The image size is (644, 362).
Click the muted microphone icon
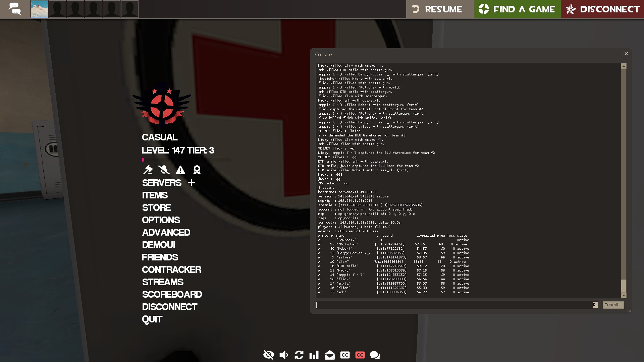click(164, 170)
